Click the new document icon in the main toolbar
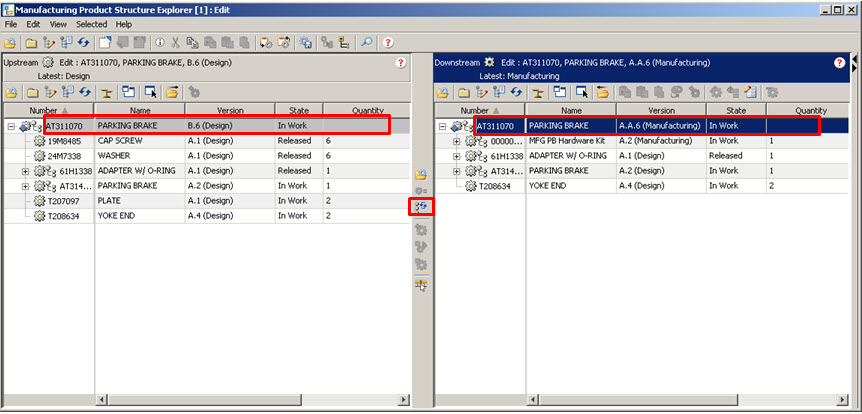The image size is (862, 414). [105, 42]
